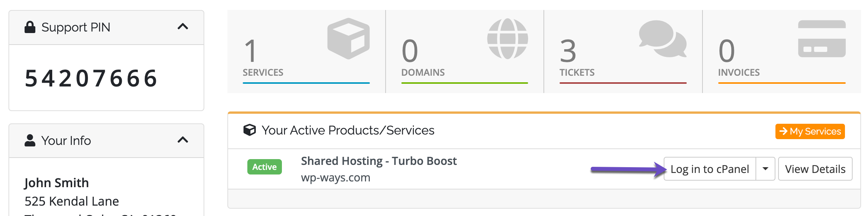868x216 pixels.
Task: Click the support PIN number 54207666
Action: click(91, 78)
